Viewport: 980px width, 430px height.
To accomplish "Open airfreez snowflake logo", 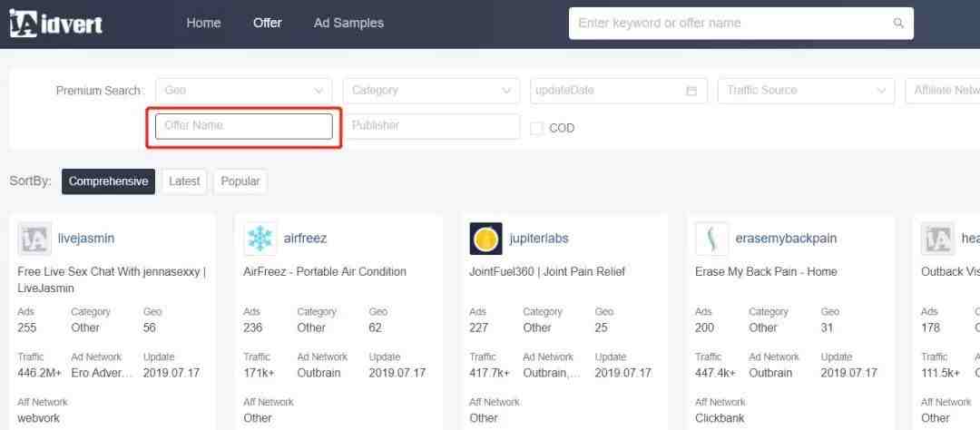I will [x=260, y=239].
